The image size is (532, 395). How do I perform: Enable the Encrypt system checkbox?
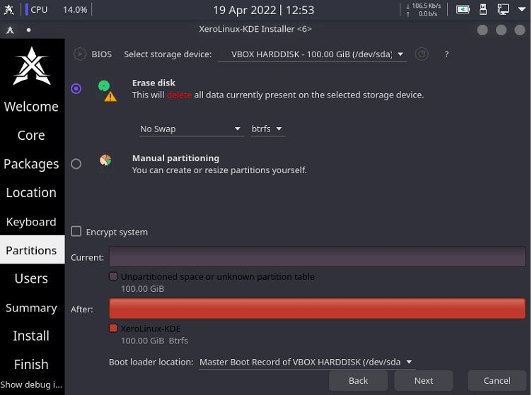(x=76, y=232)
